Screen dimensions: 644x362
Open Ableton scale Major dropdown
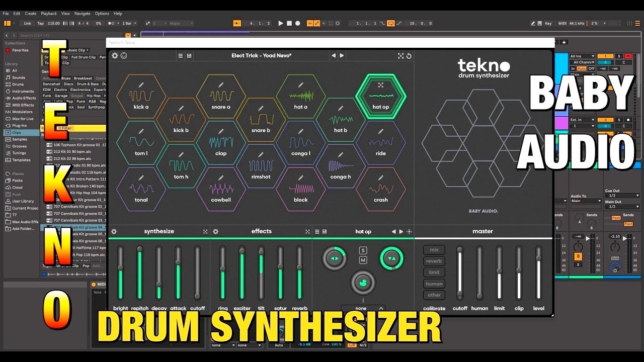[x=182, y=23]
